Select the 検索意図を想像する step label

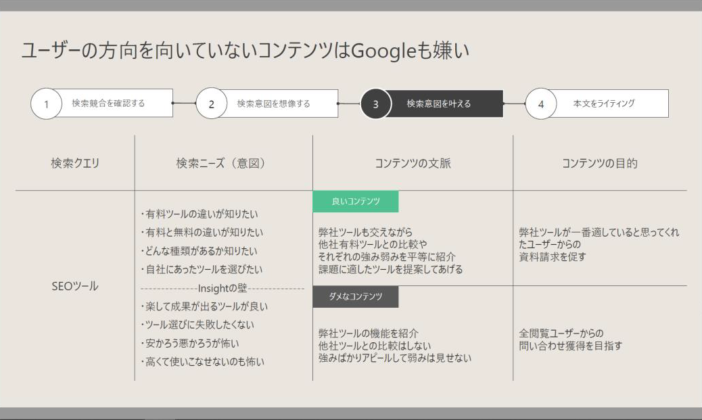[274, 103]
